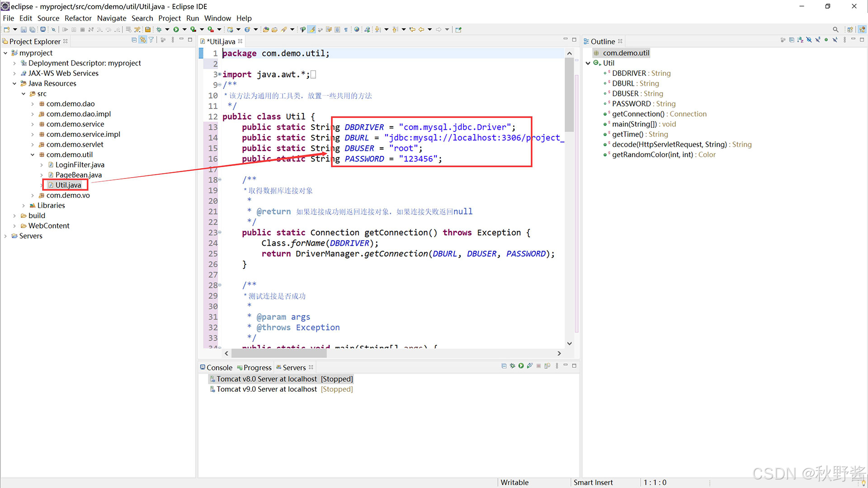The height and width of the screenshot is (488, 868).
Task: Toggle Hide Fields in Outline toolbar
Action: (x=809, y=40)
